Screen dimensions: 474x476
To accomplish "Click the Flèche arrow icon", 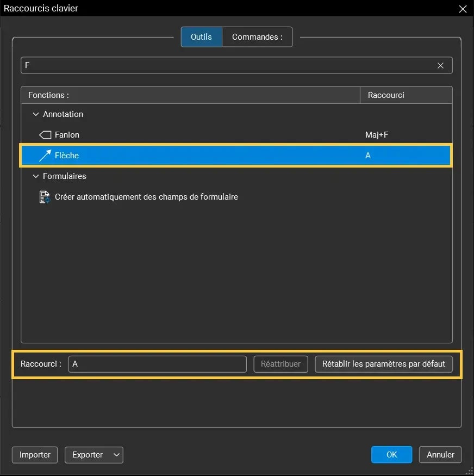I will click(45, 155).
